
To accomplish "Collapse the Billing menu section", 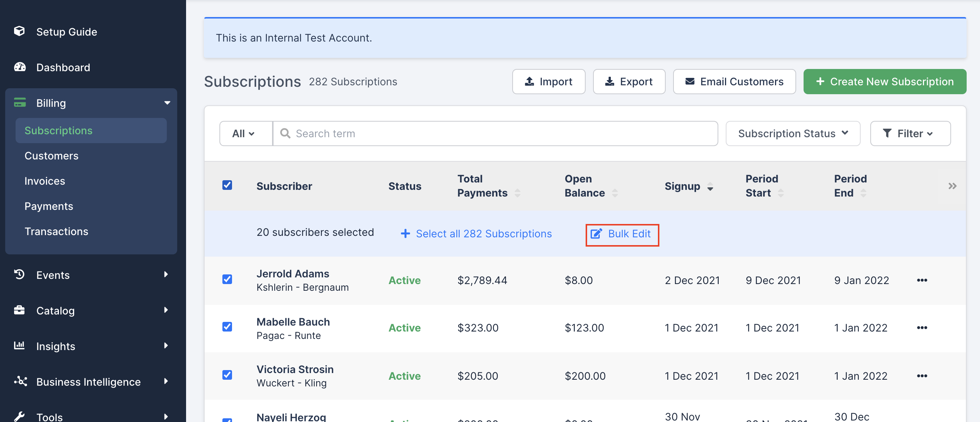I will pos(167,103).
